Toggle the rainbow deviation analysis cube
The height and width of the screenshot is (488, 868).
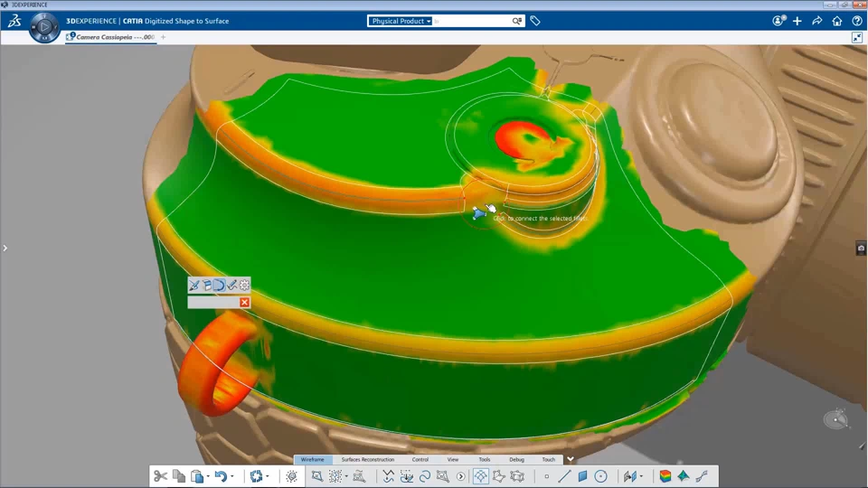tap(665, 476)
